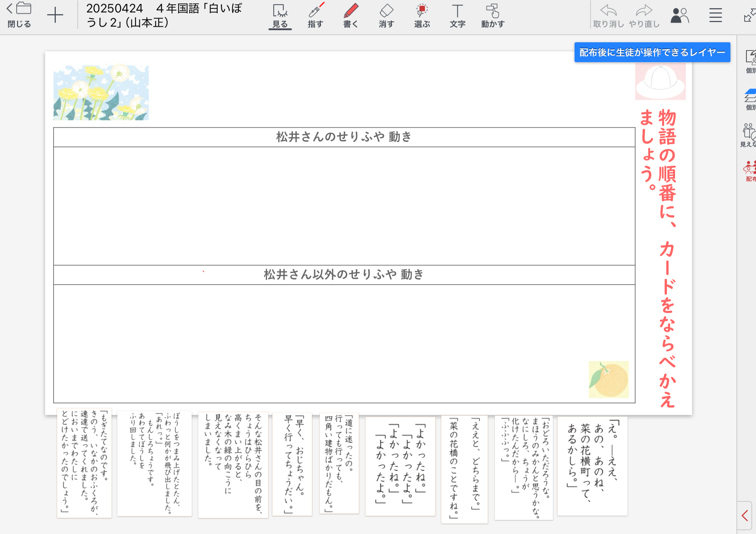Select the 見る (view) tool

pyautogui.click(x=280, y=16)
